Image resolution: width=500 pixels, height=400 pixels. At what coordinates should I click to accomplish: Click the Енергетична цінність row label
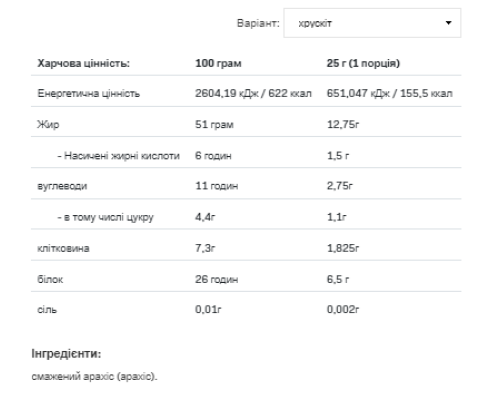click(88, 93)
